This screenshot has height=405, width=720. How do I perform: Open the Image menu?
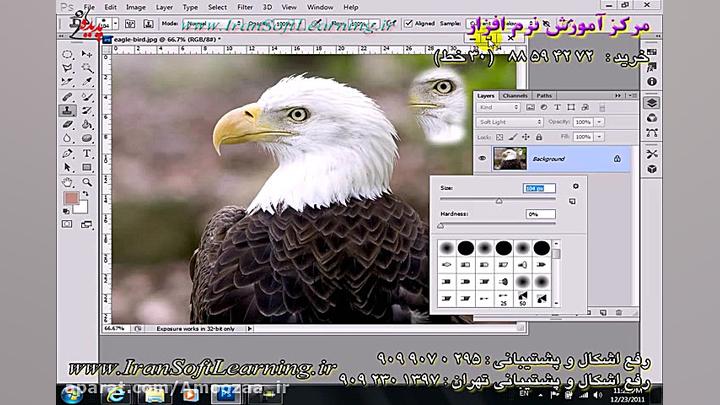pos(136,7)
